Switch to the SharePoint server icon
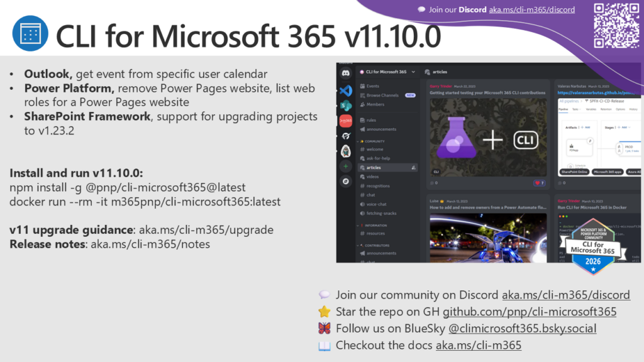 [x=346, y=106]
